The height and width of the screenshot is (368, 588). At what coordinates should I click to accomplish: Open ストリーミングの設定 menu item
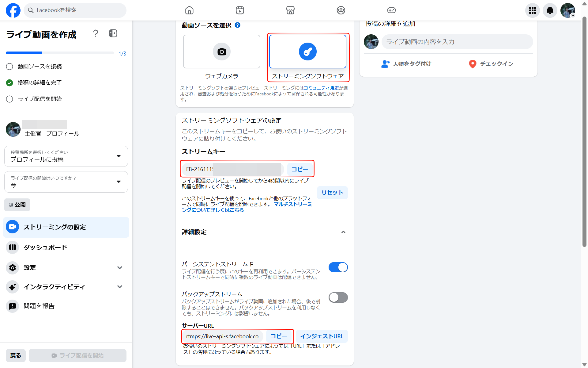tap(66, 227)
